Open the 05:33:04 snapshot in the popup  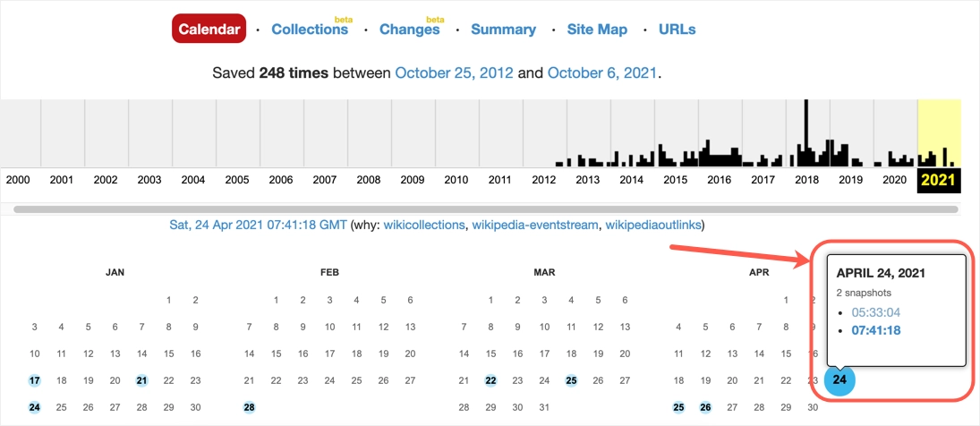(x=874, y=312)
